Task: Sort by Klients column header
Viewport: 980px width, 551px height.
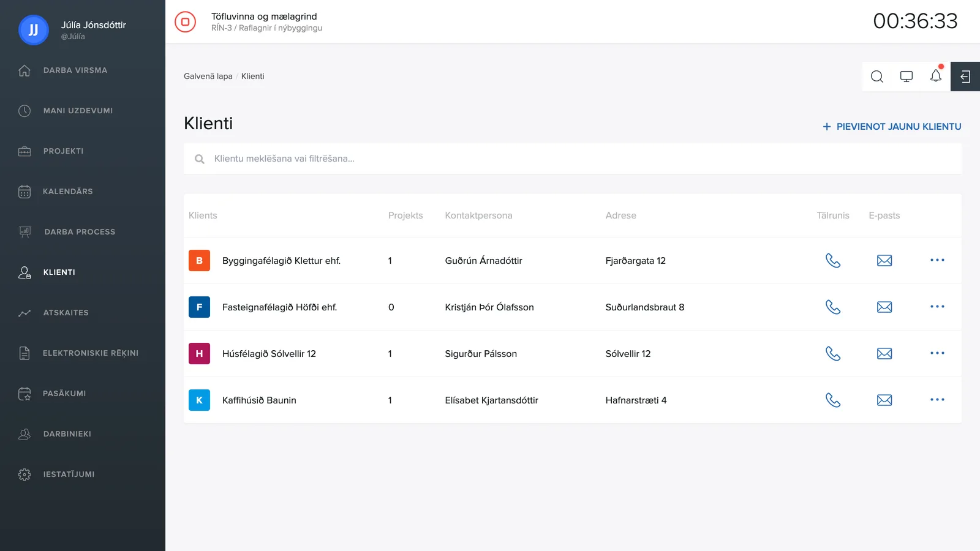Action: [203, 216]
